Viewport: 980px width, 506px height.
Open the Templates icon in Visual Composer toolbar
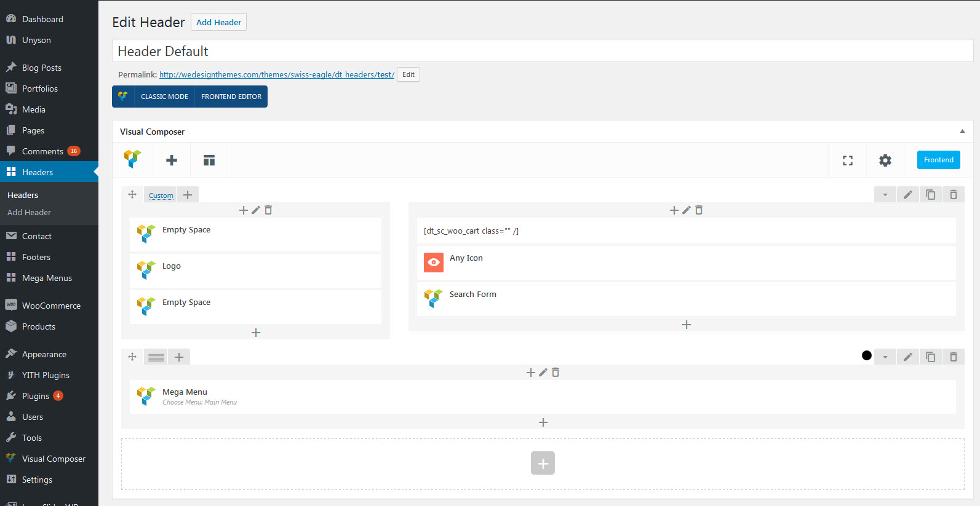[209, 160]
